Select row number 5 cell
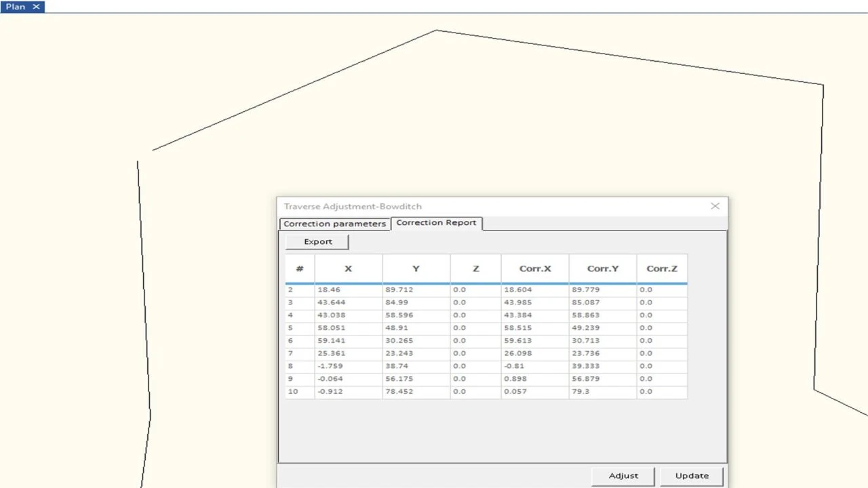Viewport: 868px width, 488px height. (300, 328)
